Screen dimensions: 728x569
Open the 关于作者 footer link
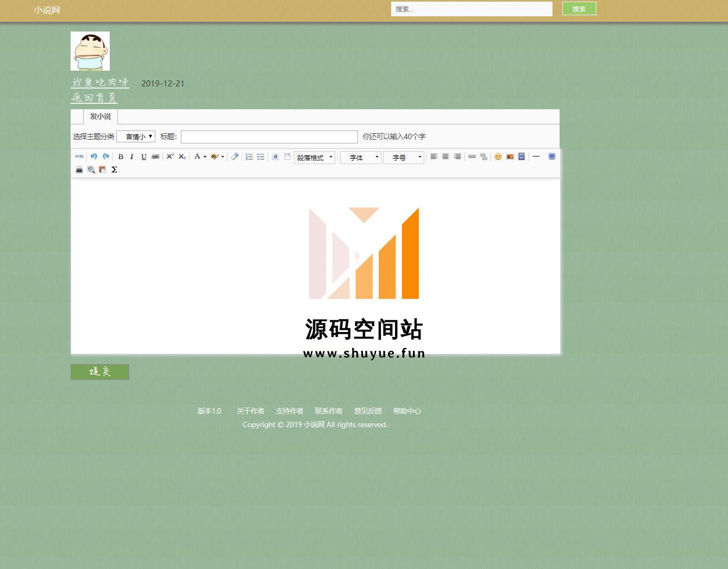(250, 411)
